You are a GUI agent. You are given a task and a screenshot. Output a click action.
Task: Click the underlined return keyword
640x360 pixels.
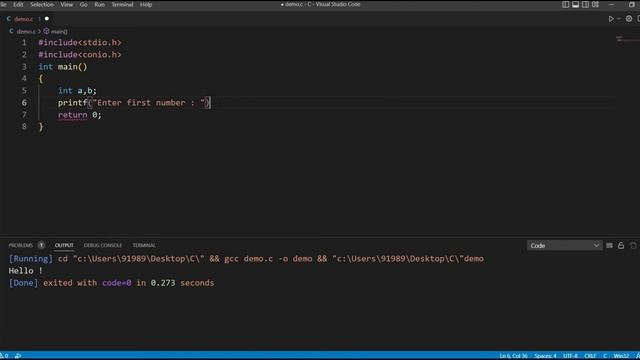coord(73,115)
